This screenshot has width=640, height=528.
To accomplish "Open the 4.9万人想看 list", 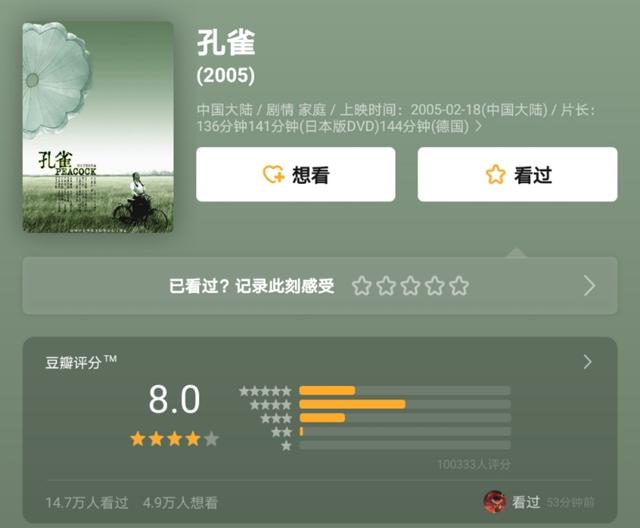I will pyautogui.click(x=180, y=503).
